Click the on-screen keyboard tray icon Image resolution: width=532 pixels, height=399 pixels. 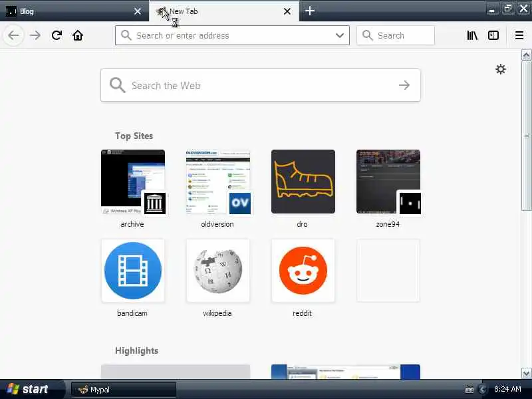(x=469, y=390)
